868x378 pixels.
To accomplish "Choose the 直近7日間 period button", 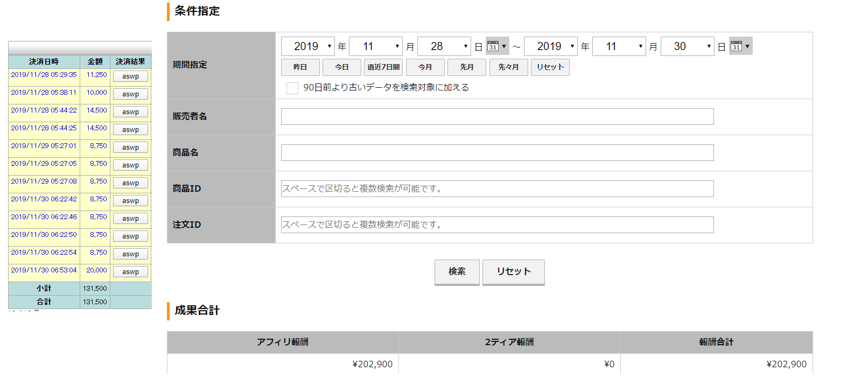I will (383, 67).
